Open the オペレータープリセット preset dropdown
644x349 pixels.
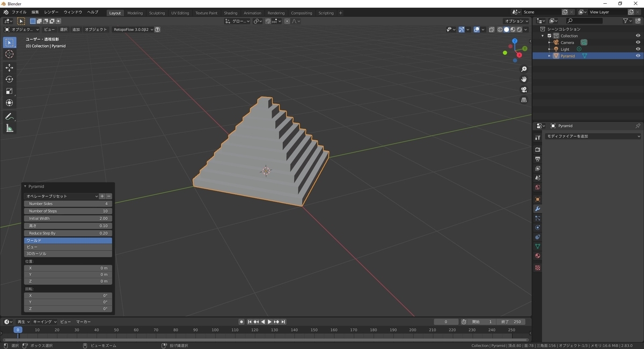click(x=62, y=197)
